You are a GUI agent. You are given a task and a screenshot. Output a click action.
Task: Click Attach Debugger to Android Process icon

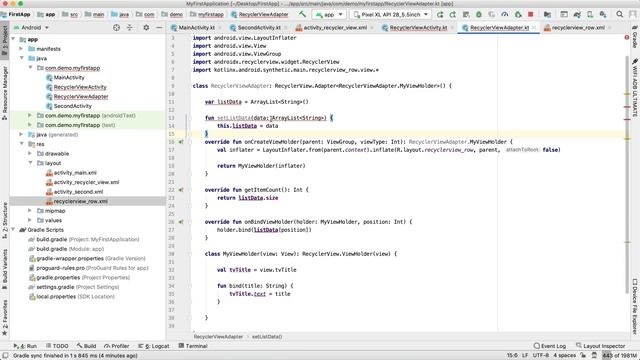pos(518,14)
